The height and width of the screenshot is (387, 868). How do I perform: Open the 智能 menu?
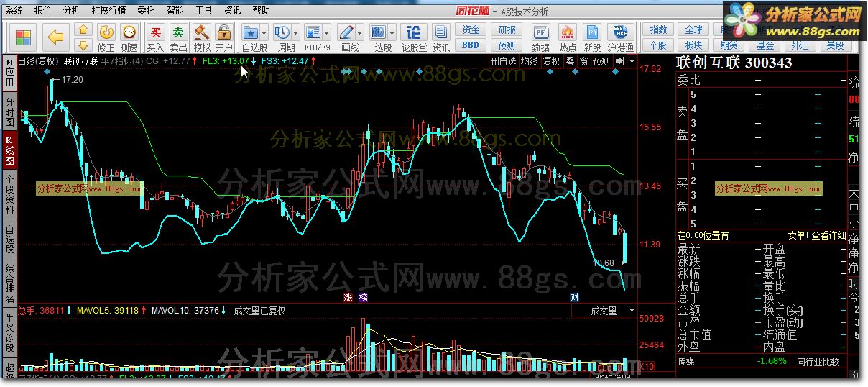175,10
